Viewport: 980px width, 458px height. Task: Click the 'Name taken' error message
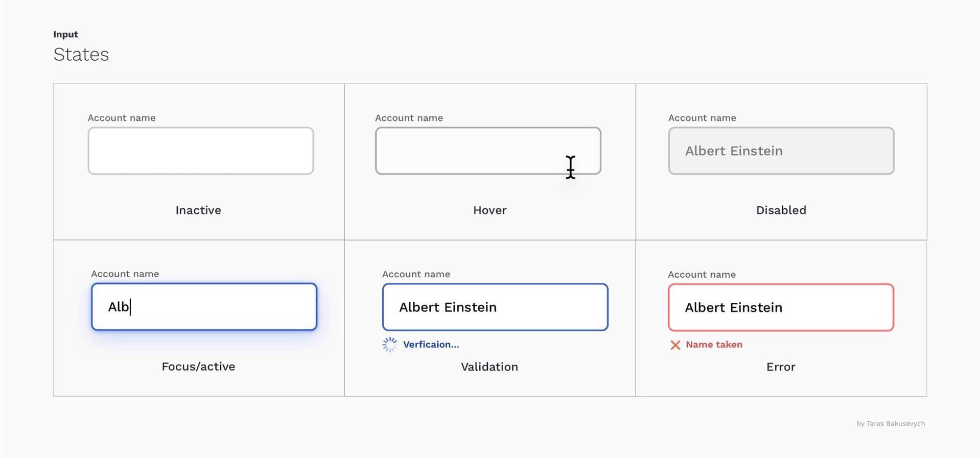pyautogui.click(x=714, y=345)
